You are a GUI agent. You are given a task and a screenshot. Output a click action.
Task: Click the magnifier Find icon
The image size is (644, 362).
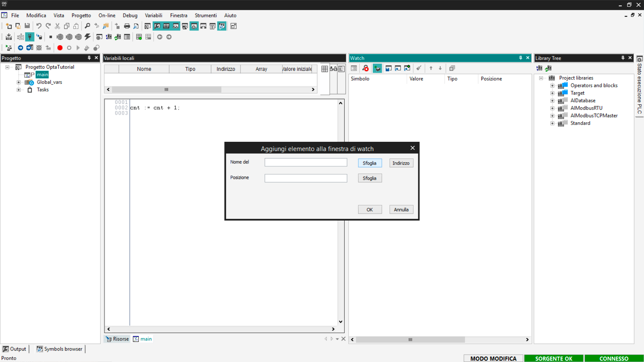tap(87, 26)
